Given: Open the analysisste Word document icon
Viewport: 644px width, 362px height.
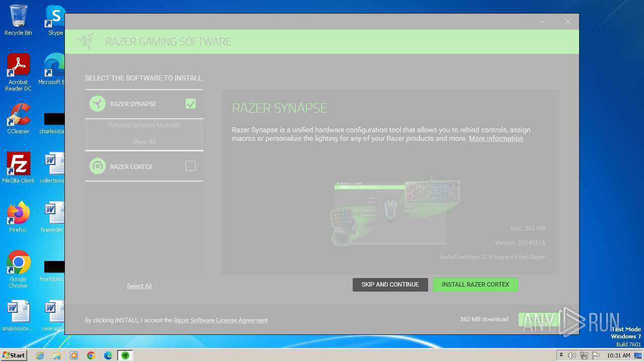Looking at the screenshot, I should (18, 316).
